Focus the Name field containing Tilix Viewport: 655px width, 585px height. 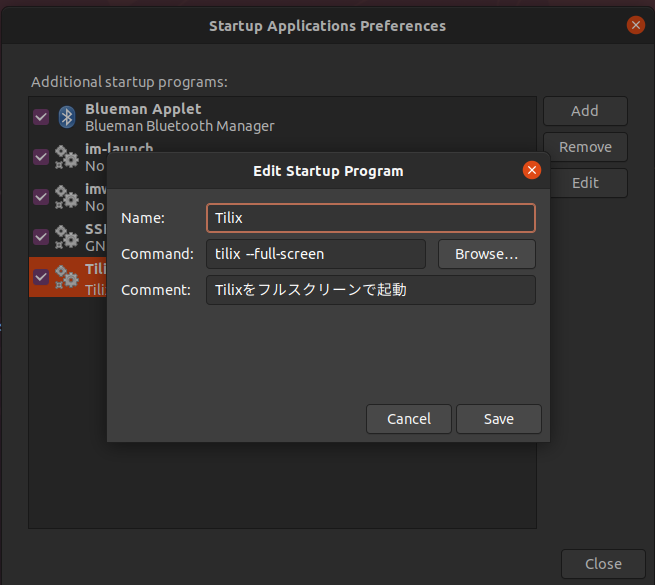pyautogui.click(x=371, y=218)
